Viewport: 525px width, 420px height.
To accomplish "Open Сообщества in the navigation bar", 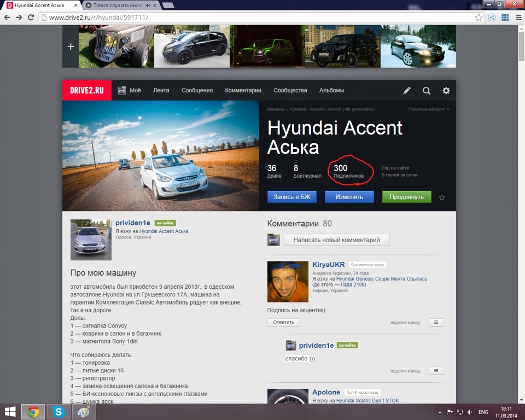I will coord(290,90).
